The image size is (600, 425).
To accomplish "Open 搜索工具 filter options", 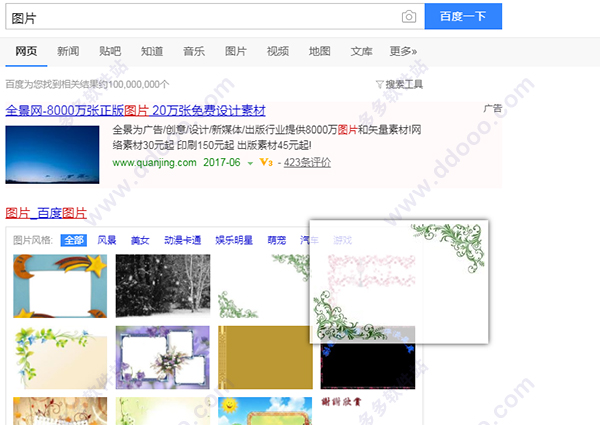I will point(399,84).
